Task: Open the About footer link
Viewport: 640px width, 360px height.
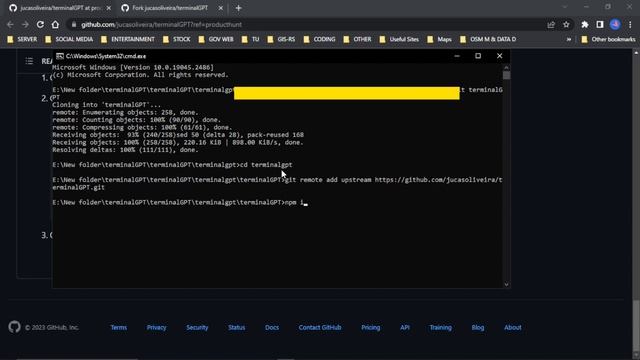Action: 513,327
